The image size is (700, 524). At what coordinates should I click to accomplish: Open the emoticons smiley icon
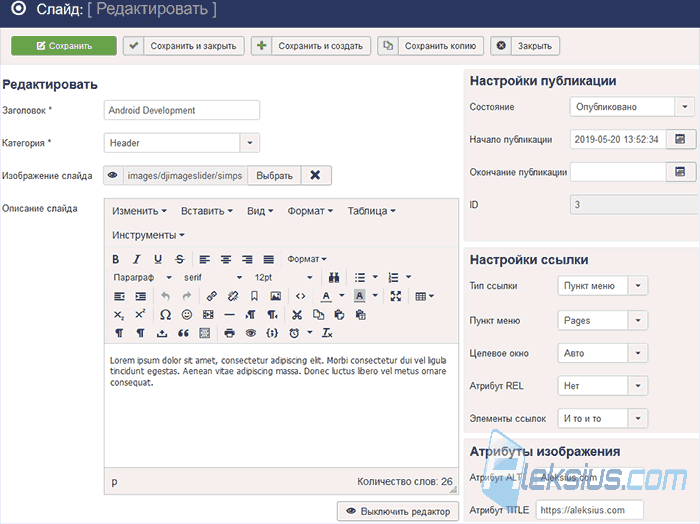coord(187,315)
